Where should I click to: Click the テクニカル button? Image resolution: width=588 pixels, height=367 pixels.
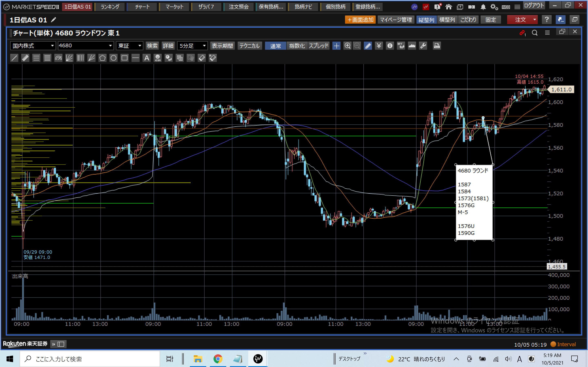[249, 46]
